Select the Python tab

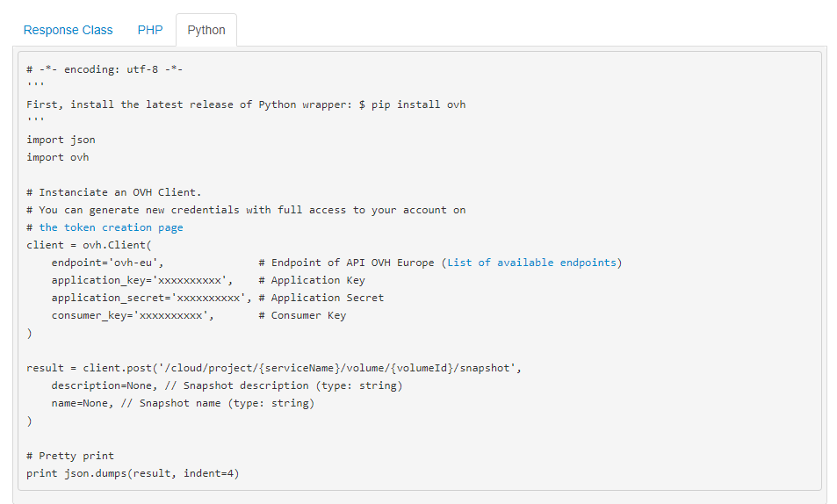pos(206,30)
